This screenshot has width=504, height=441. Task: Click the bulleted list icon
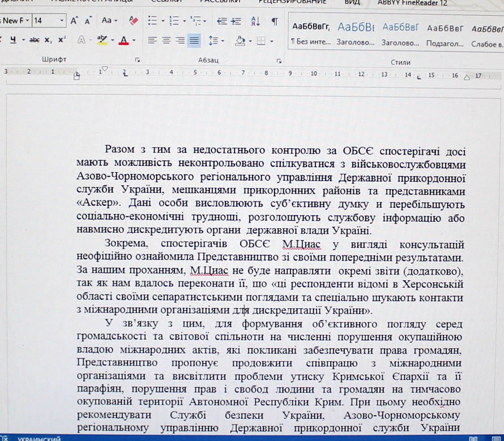pyautogui.click(x=152, y=21)
